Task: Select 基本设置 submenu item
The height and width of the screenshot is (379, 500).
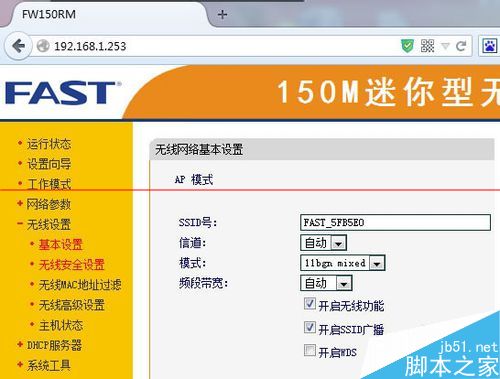Action: coord(61,245)
